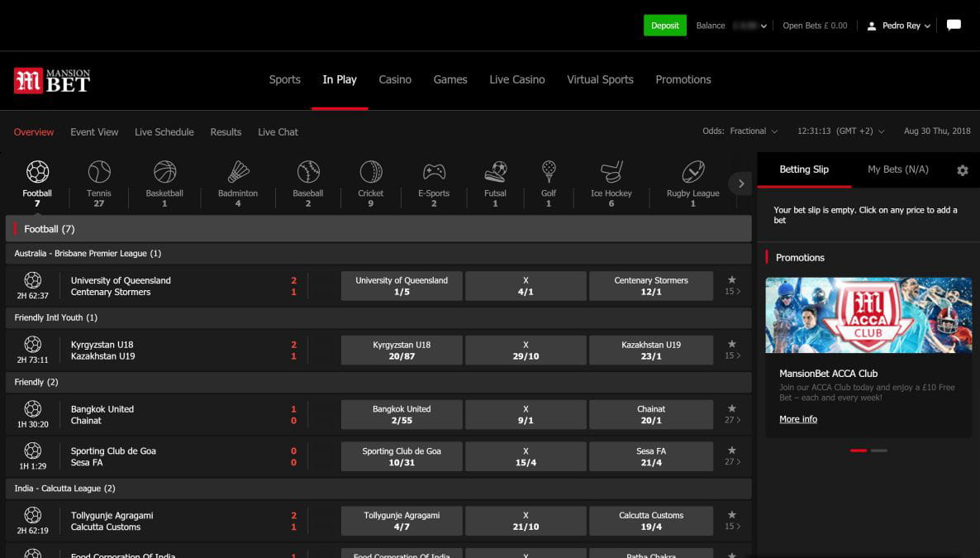Switch to My Bets (N/A) tab

click(x=898, y=169)
